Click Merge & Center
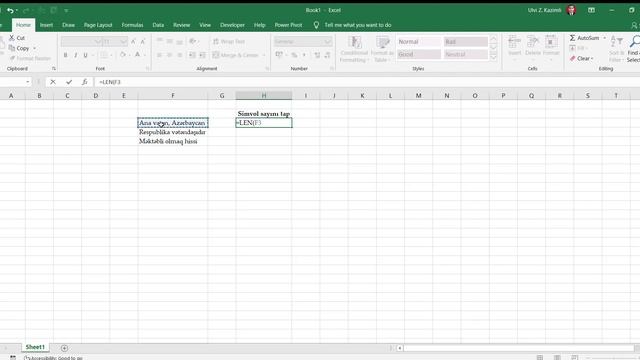Screen dimensions: 640x360 point(236,55)
